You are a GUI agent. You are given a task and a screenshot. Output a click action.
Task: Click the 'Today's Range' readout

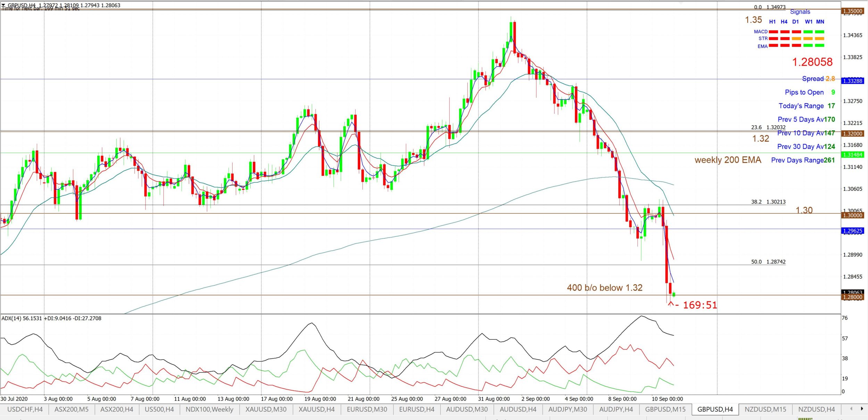tap(807, 106)
